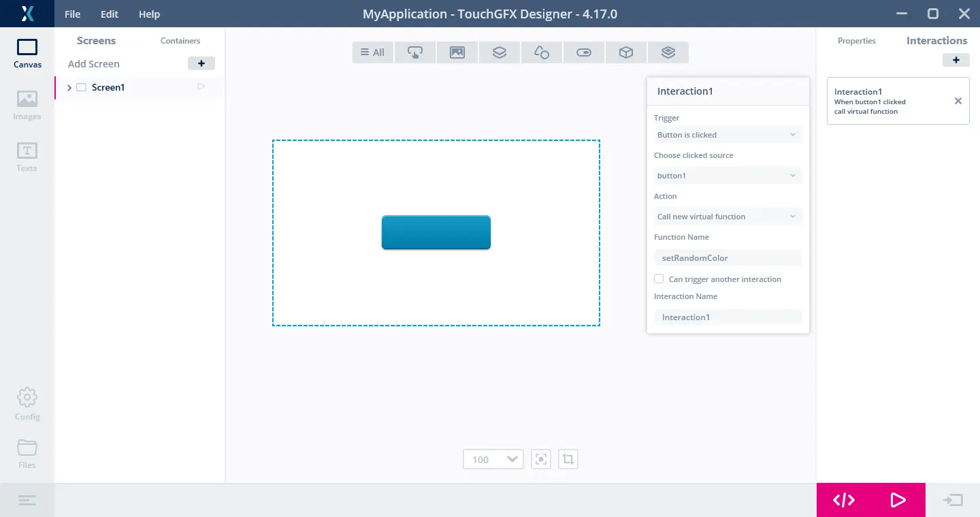Go to the Texts section in the sidebar
Screen dimensions: 980x517
(27, 157)
